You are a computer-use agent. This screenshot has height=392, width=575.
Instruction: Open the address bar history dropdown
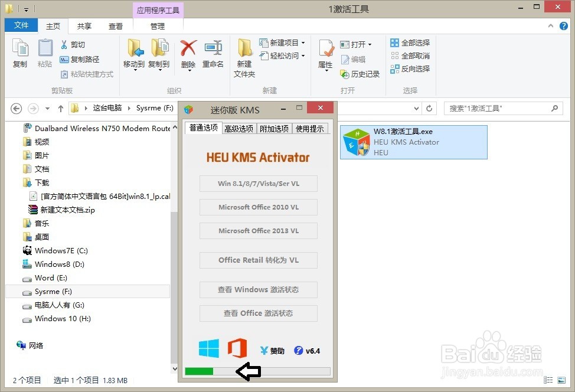416,109
